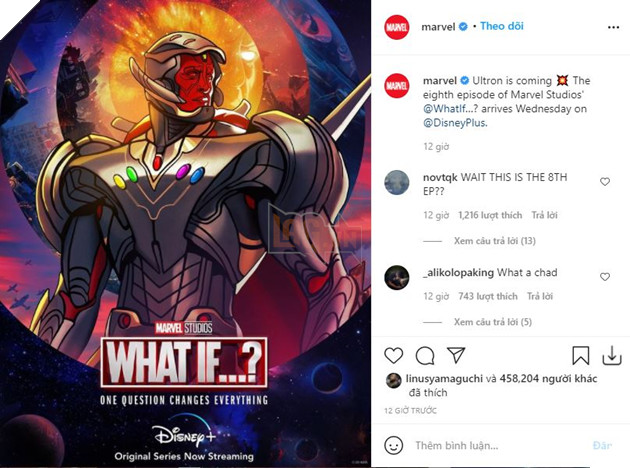Expand replies Xem câu trả lời (13)
The height and width of the screenshot is (468, 630).
tap(495, 241)
